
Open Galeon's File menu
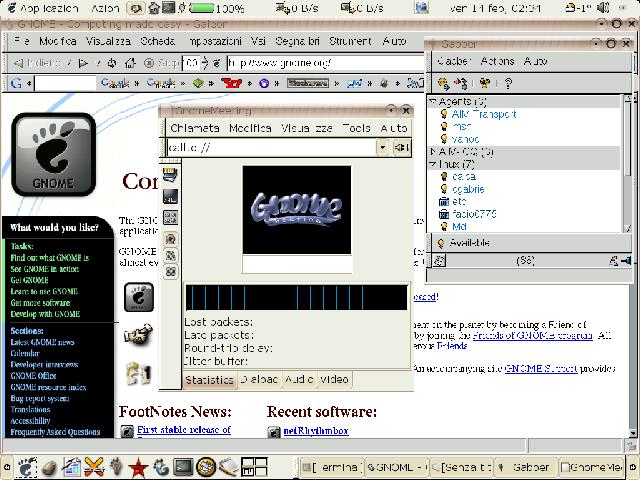tap(22, 41)
